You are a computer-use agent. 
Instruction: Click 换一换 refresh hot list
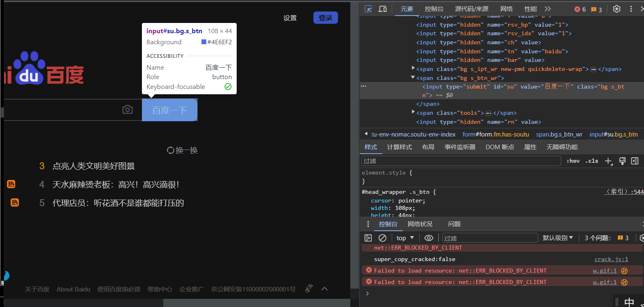(182, 150)
